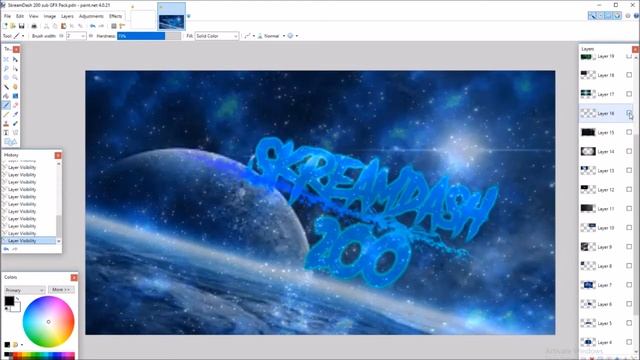The width and height of the screenshot is (640, 360).
Task: Click the Save toolbar icon
Action: 22,26
